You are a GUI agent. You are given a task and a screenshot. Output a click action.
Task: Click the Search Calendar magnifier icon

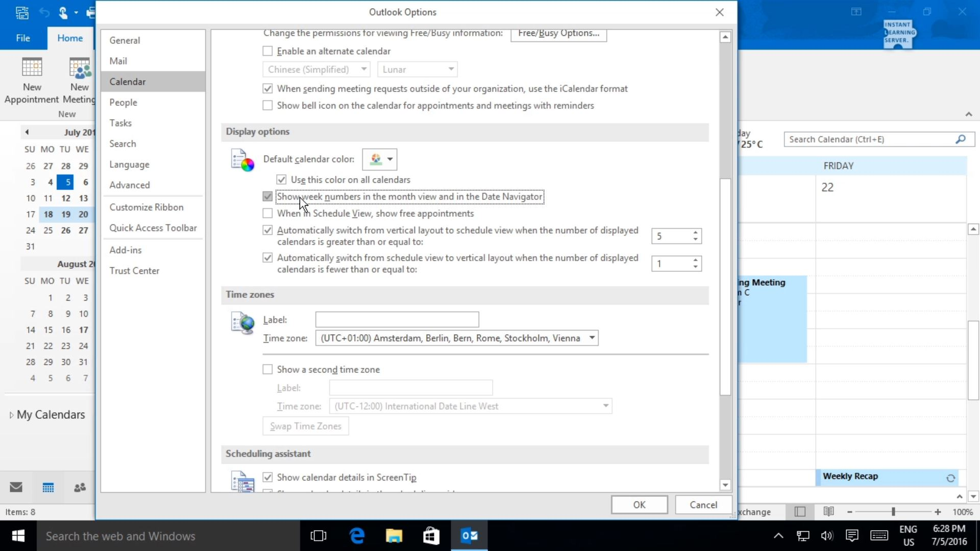(961, 139)
